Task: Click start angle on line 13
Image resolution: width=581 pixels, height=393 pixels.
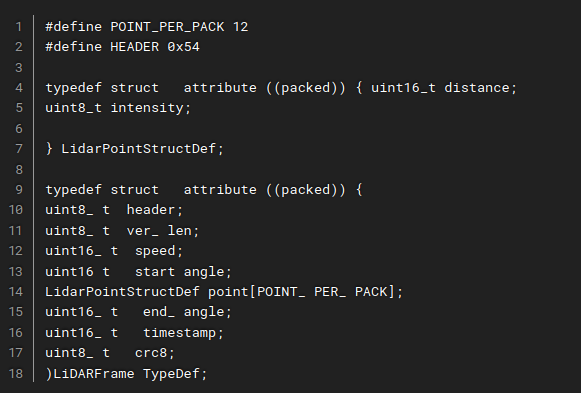Action: (x=180, y=272)
